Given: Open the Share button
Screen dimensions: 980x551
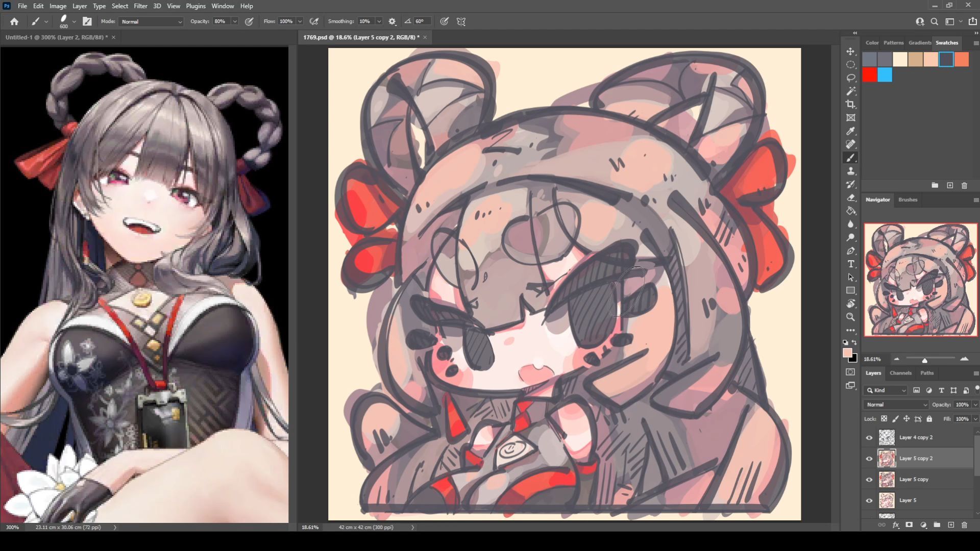Looking at the screenshot, I should [x=973, y=21].
